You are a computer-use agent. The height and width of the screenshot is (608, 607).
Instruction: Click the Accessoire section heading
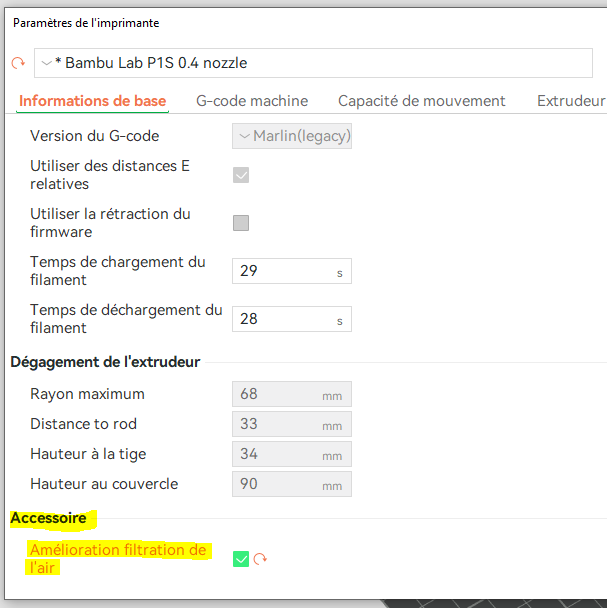pyautogui.click(x=48, y=518)
